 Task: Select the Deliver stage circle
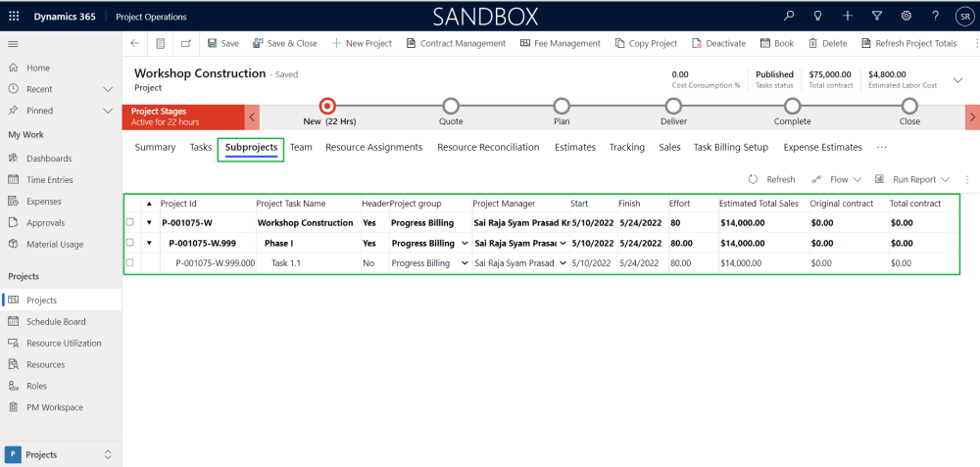pyautogui.click(x=673, y=106)
